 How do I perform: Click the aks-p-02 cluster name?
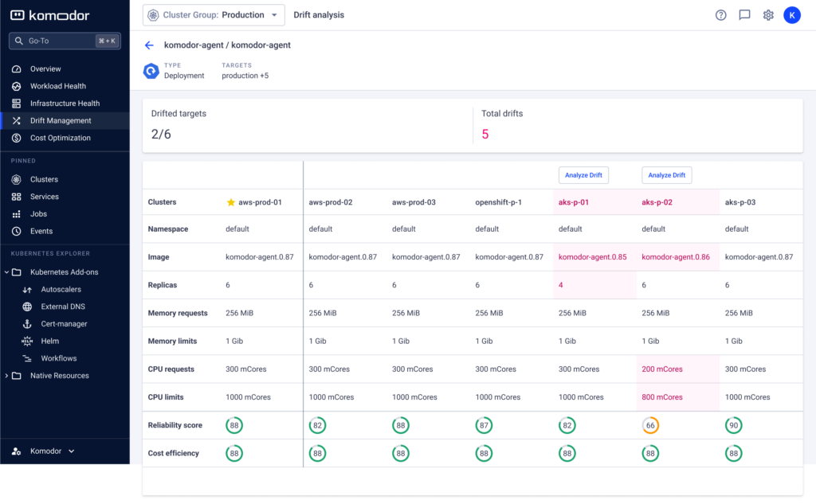pos(657,201)
